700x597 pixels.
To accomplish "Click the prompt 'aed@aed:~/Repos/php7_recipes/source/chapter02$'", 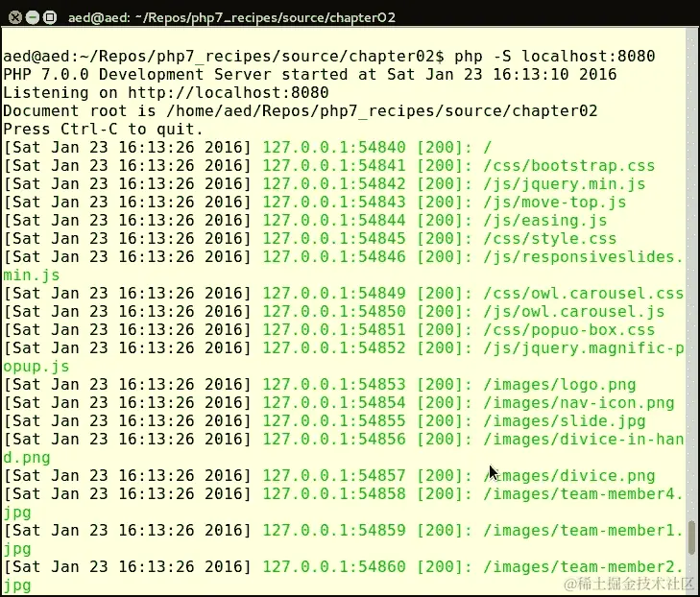I will (x=224, y=57).
